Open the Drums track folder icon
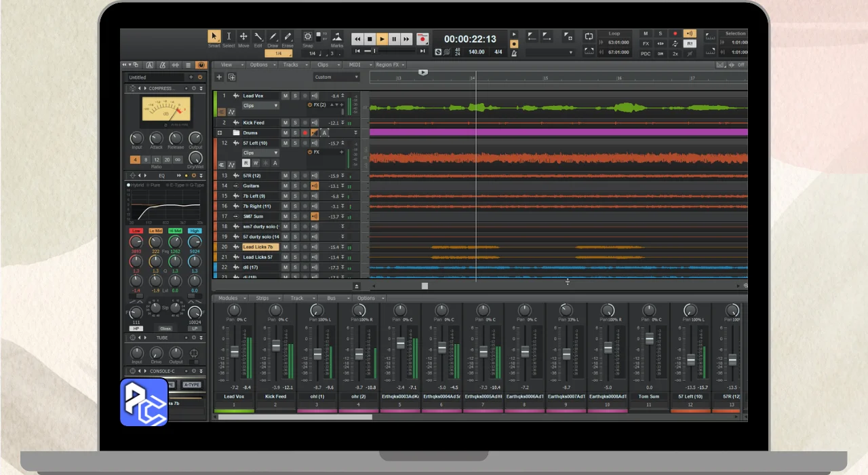Image resolution: width=868 pixels, height=475 pixels. [x=237, y=133]
